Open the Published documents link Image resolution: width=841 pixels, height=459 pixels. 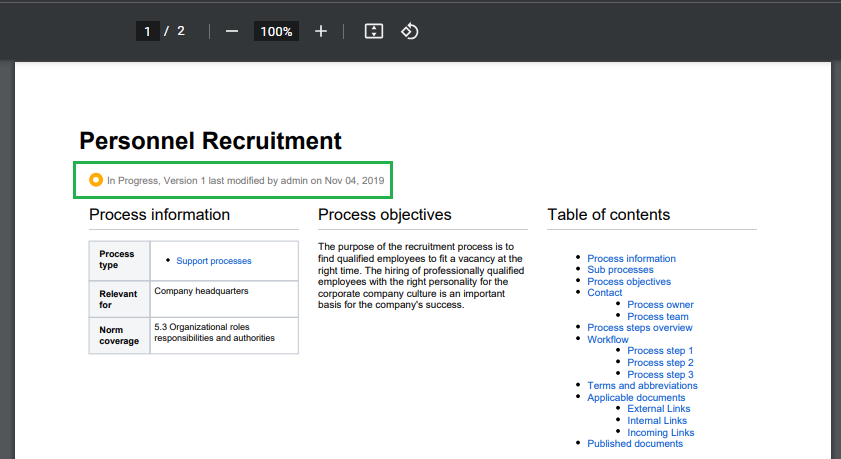635,444
